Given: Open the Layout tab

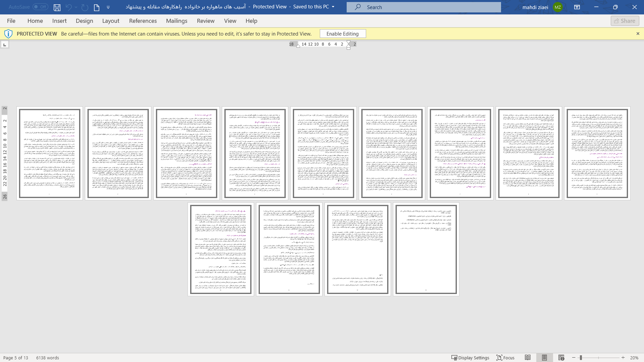Looking at the screenshot, I should pos(111,21).
